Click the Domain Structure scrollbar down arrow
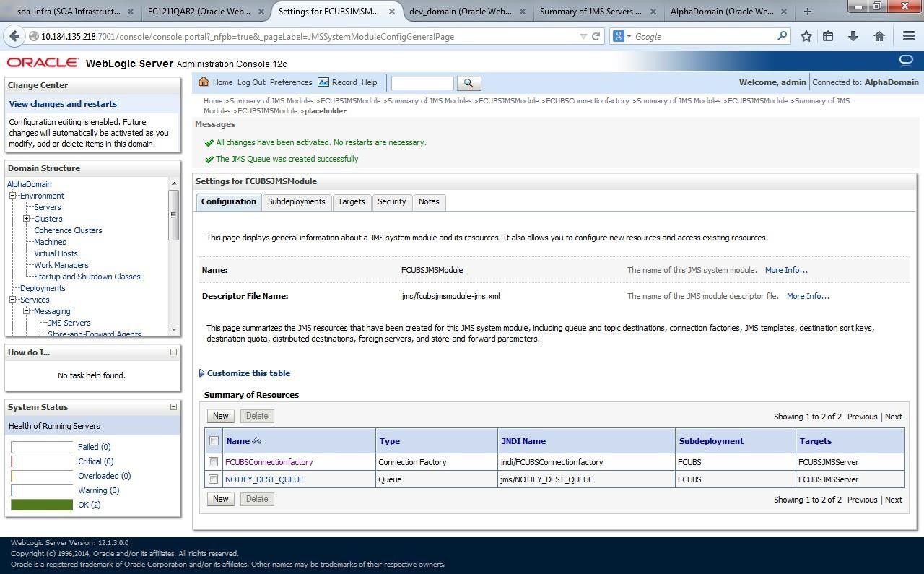This screenshot has height=574, width=924. click(x=173, y=330)
